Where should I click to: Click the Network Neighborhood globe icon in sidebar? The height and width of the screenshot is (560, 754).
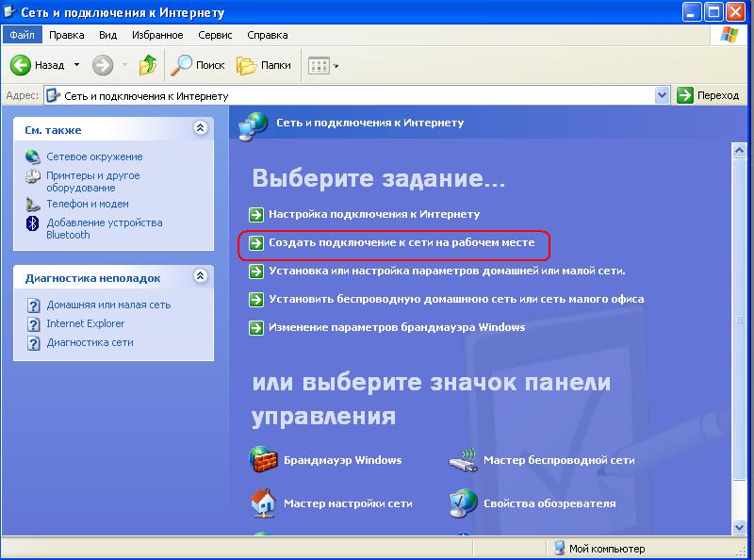[32, 156]
